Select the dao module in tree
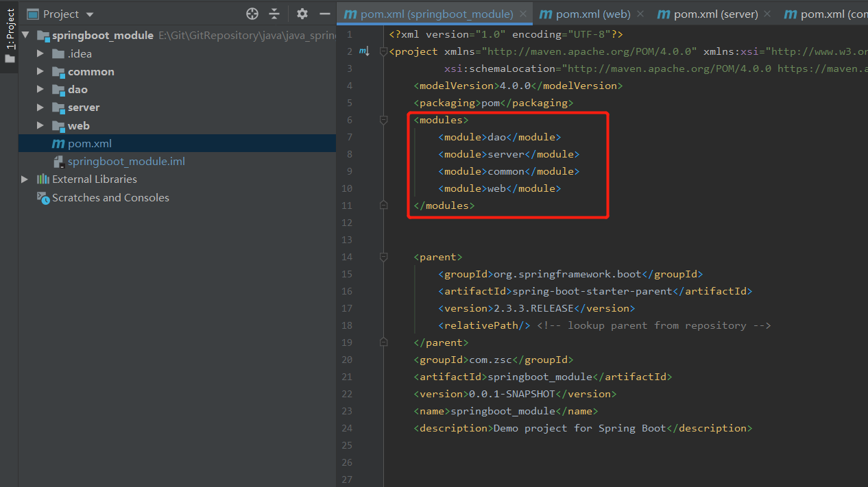The width and height of the screenshot is (868, 487). (77, 90)
